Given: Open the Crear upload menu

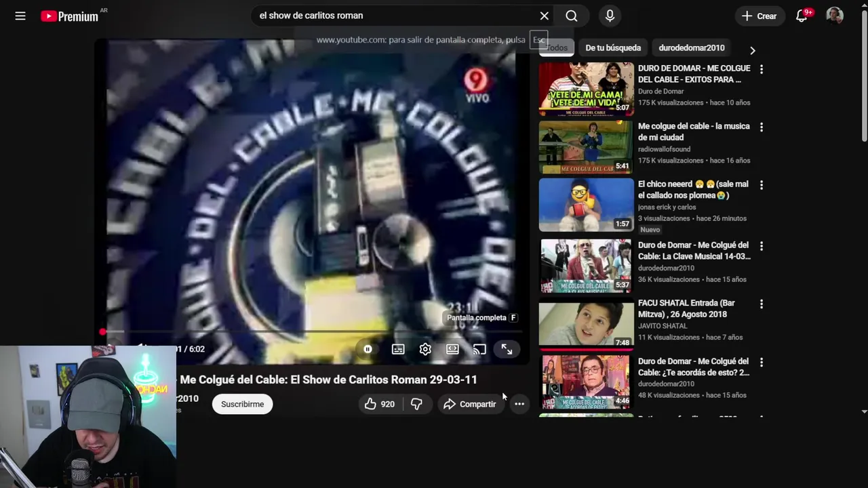Looking at the screenshot, I should [759, 16].
